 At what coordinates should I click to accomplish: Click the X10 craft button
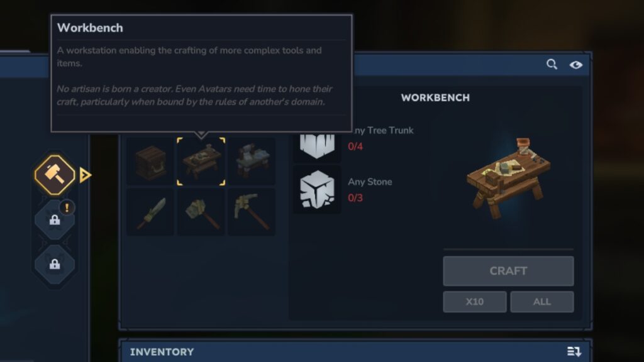click(474, 302)
